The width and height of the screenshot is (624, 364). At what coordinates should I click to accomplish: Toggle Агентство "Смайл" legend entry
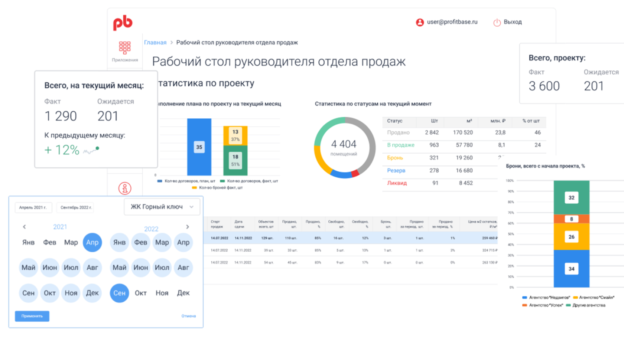coord(594,298)
